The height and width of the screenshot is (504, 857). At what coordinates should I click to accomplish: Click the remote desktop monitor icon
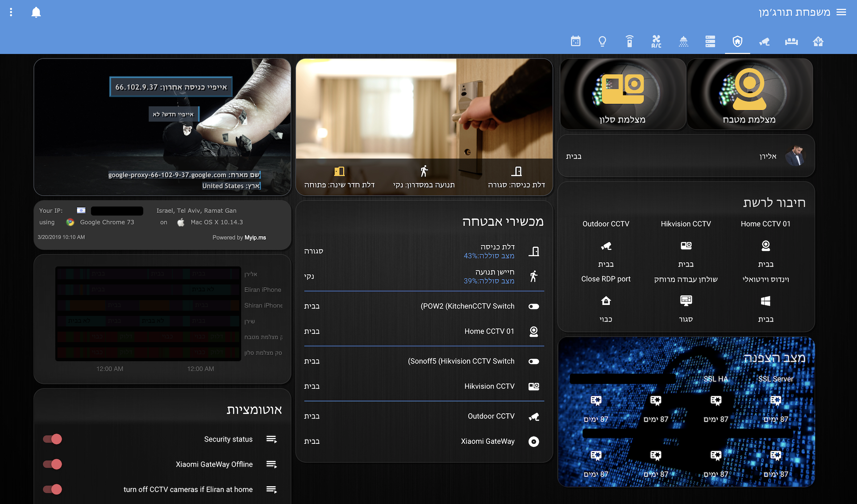(x=686, y=301)
